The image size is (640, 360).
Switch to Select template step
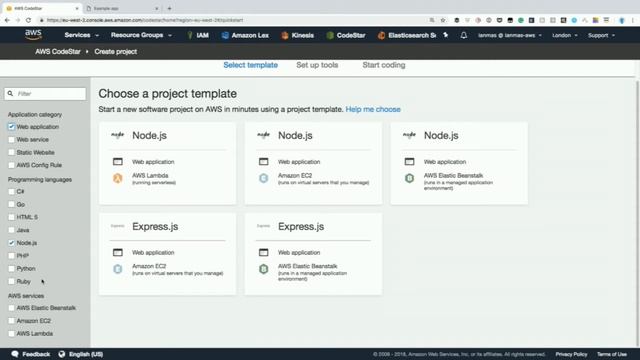click(250, 65)
